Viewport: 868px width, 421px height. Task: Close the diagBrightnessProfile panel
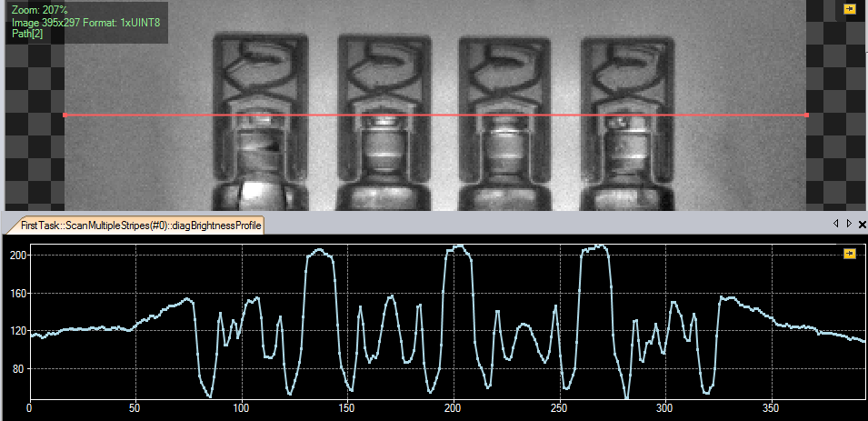pos(862,224)
